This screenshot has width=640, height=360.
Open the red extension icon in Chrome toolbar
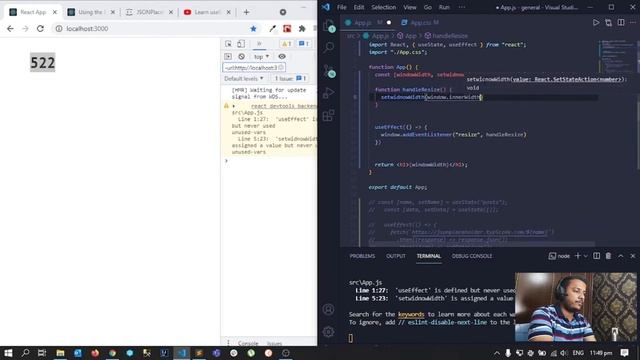[287, 29]
